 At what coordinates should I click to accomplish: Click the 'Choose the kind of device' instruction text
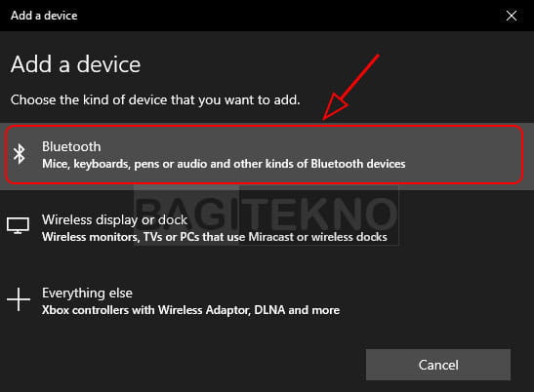click(155, 100)
